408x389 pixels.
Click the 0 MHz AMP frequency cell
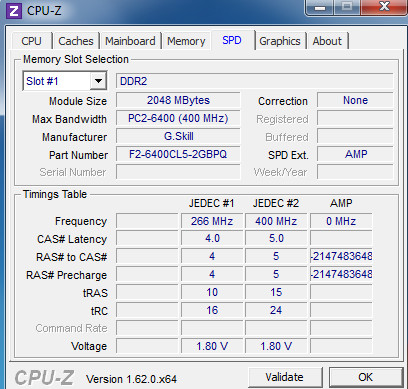(x=341, y=221)
